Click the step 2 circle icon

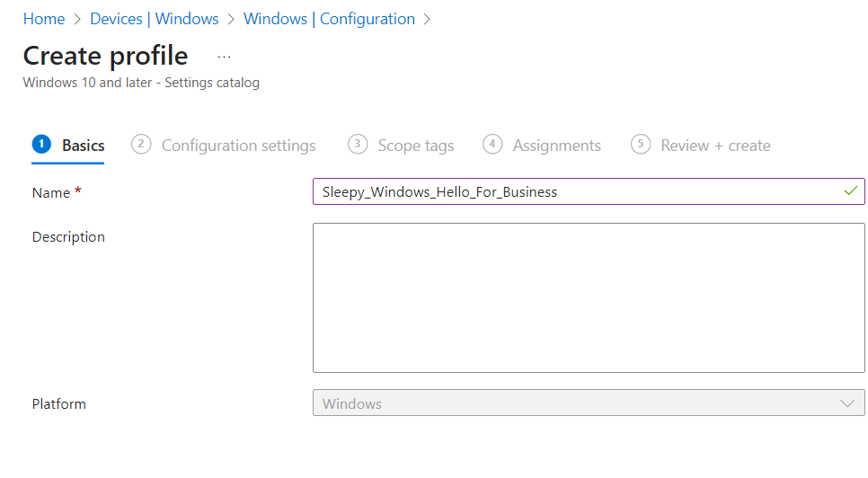click(141, 144)
